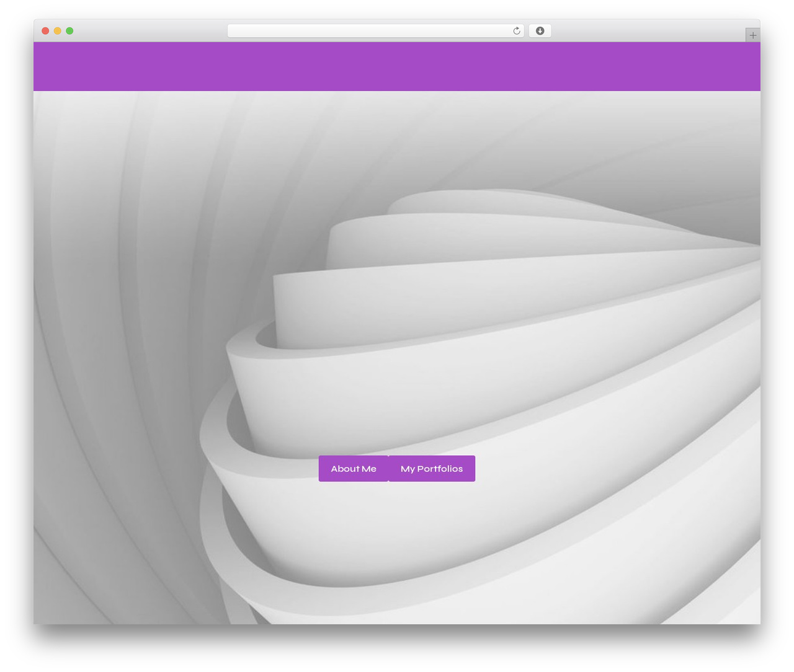794x672 pixels.
Task: Add a new tab with plus icon
Action: click(x=752, y=35)
